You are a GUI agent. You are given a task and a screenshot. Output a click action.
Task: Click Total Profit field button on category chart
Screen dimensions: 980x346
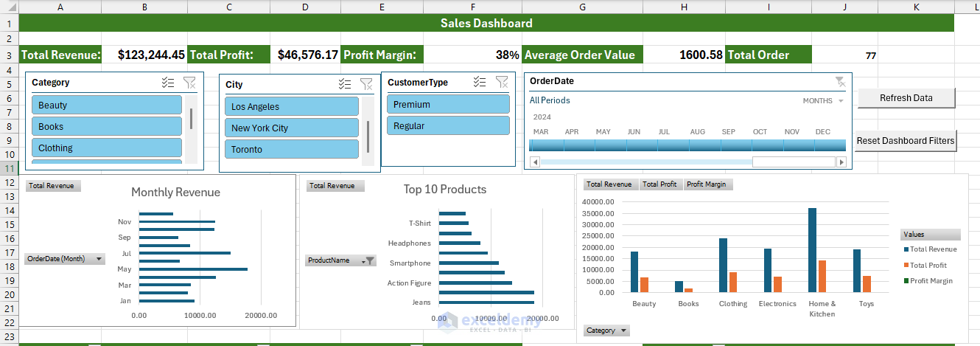(x=659, y=184)
